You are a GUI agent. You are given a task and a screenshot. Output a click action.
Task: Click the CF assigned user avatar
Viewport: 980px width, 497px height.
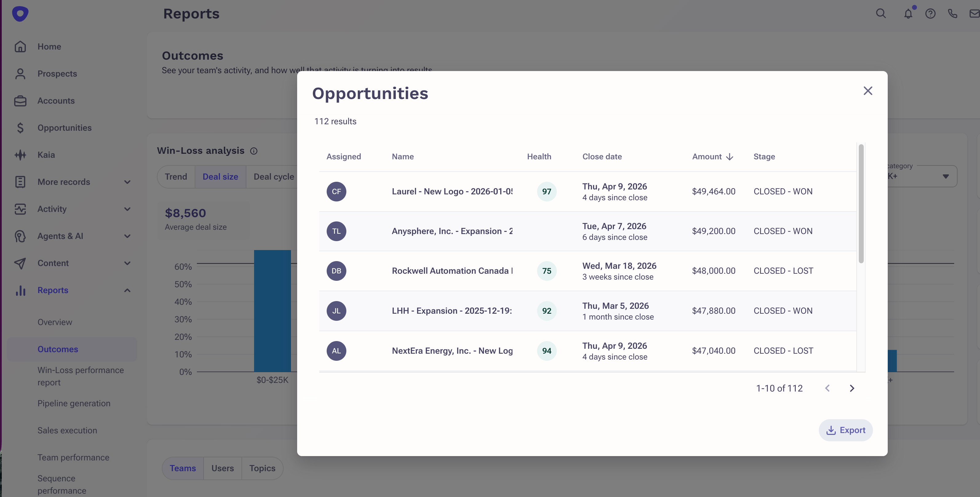[x=336, y=192]
